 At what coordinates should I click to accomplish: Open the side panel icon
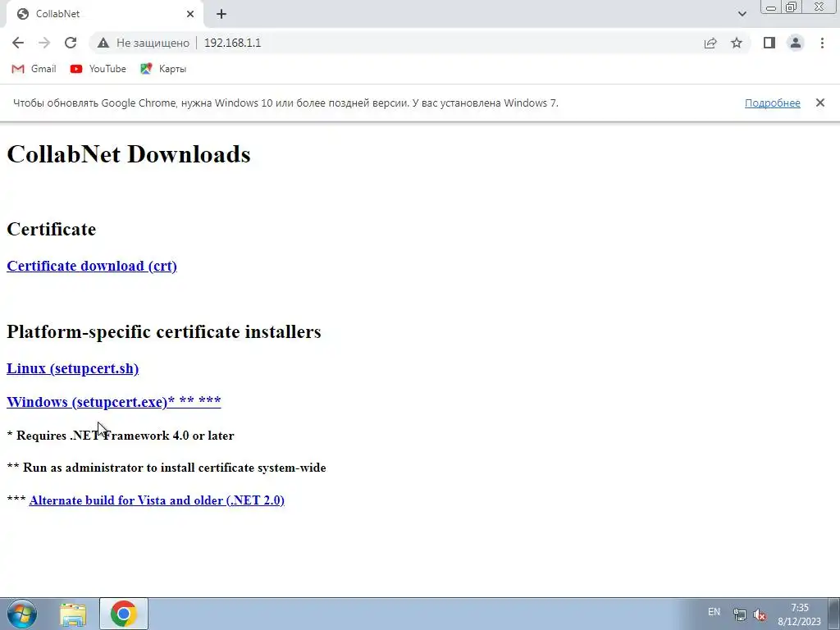click(x=769, y=43)
